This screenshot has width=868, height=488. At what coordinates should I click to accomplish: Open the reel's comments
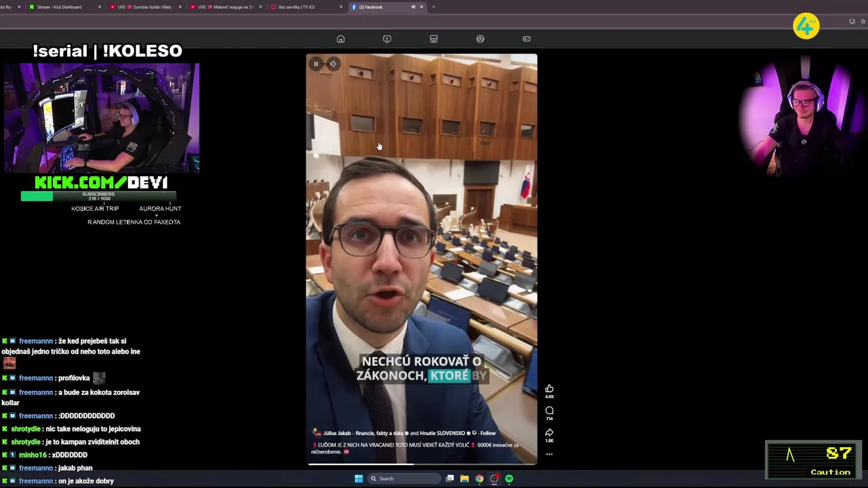549,410
